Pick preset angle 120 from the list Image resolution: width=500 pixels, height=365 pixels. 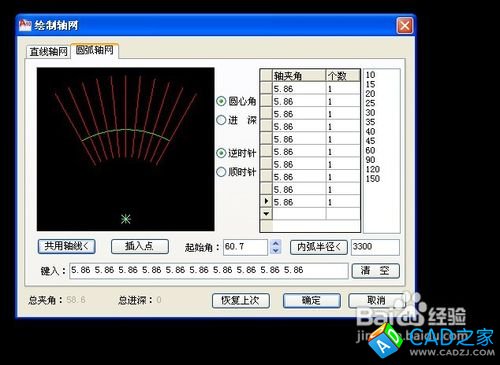[372, 169]
